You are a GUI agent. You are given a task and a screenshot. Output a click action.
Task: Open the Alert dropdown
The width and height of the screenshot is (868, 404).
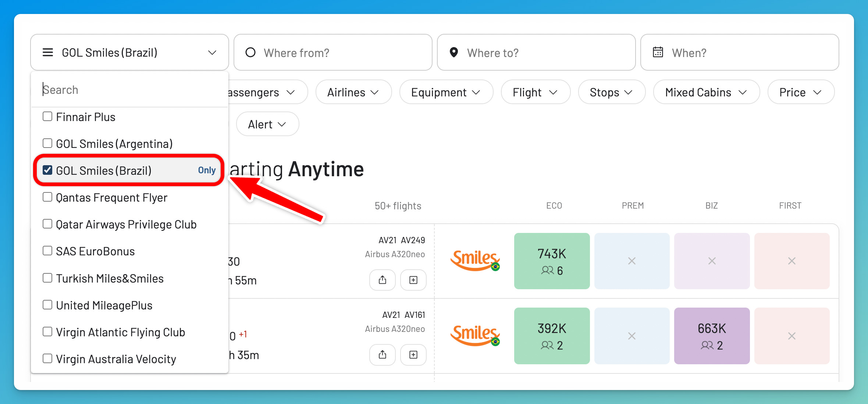pos(267,124)
